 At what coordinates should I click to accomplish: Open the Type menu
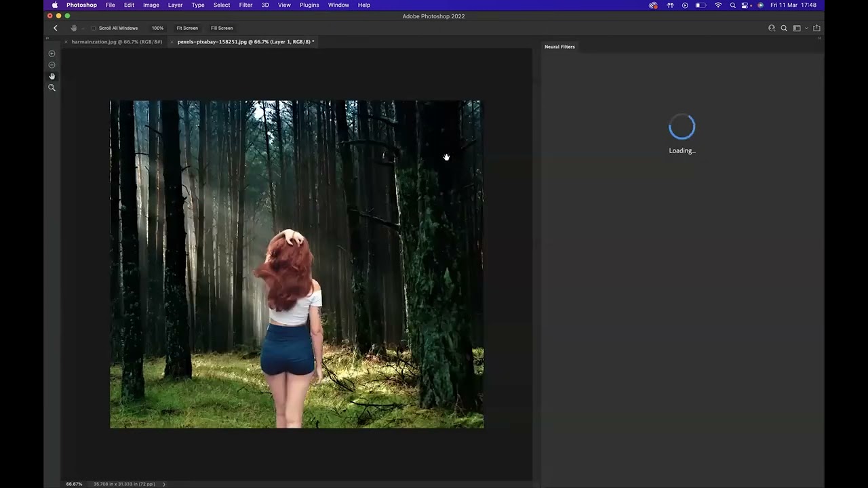pos(198,5)
